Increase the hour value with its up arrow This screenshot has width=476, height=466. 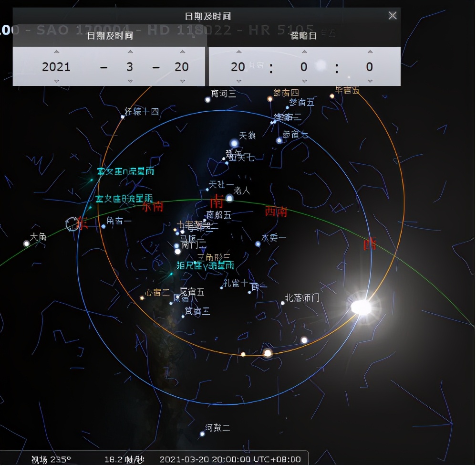(239, 52)
